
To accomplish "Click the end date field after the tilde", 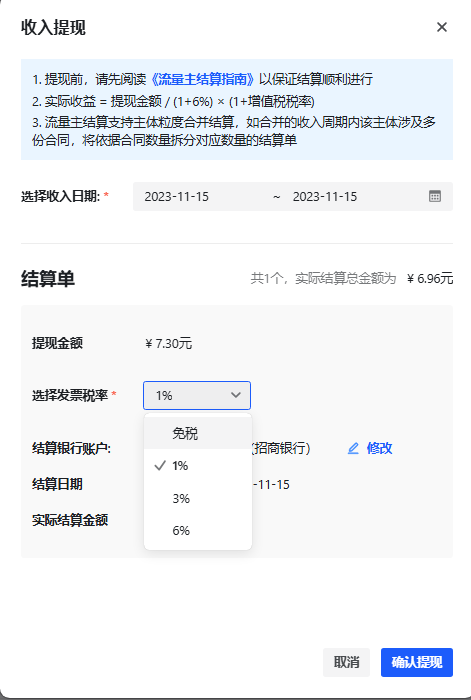I will click(x=325, y=196).
